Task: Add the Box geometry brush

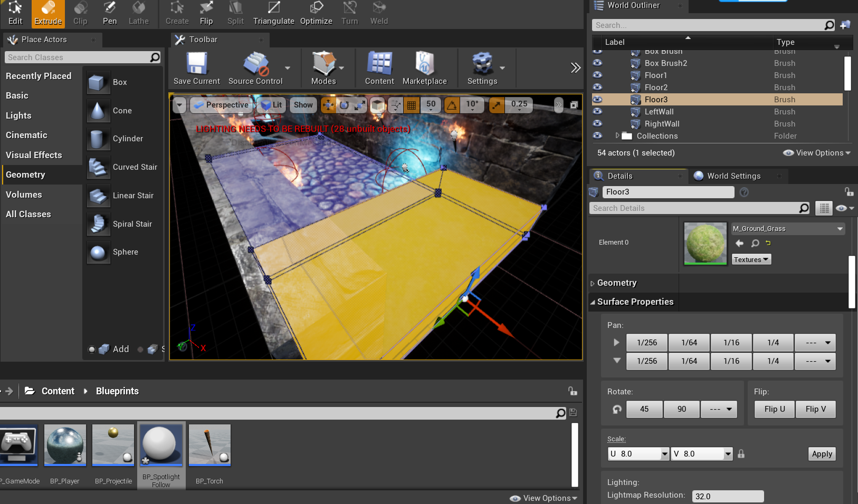Action: (x=123, y=82)
